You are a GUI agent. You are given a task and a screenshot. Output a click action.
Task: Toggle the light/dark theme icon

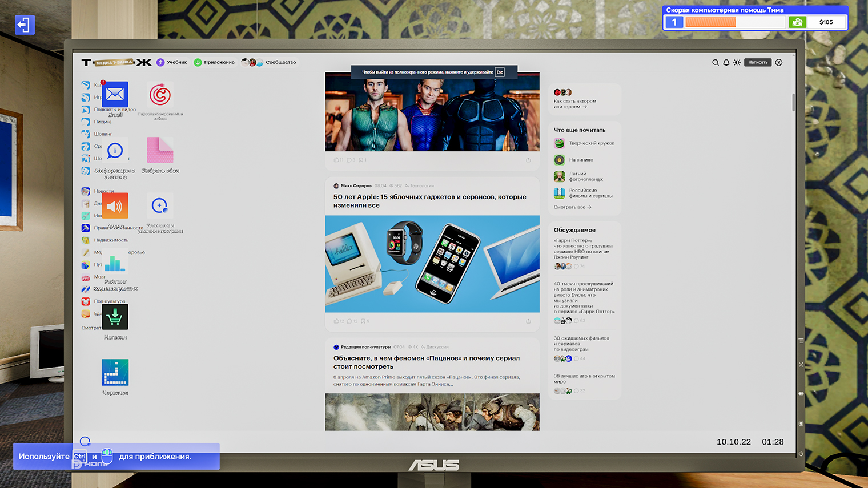[x=737, y=62]
